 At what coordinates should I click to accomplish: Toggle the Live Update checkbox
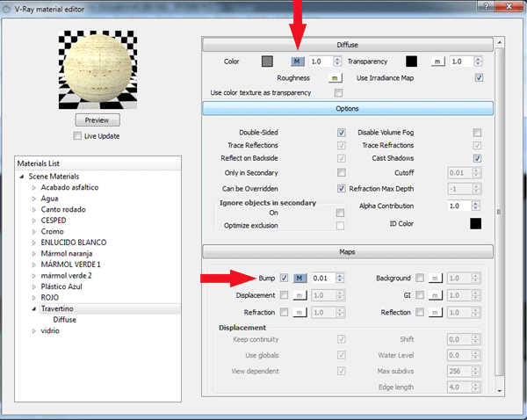coord(77,136)
